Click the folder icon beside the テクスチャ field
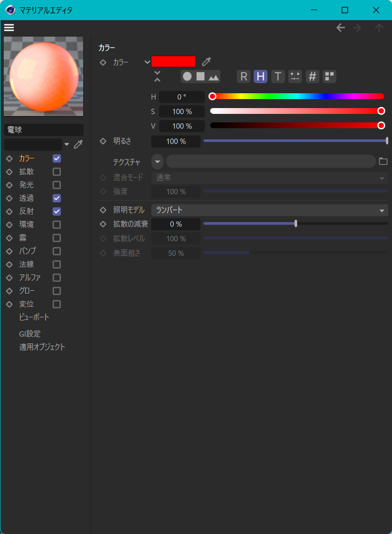The height and width of the screenshot is (534, 392). (x=383, y=161)
